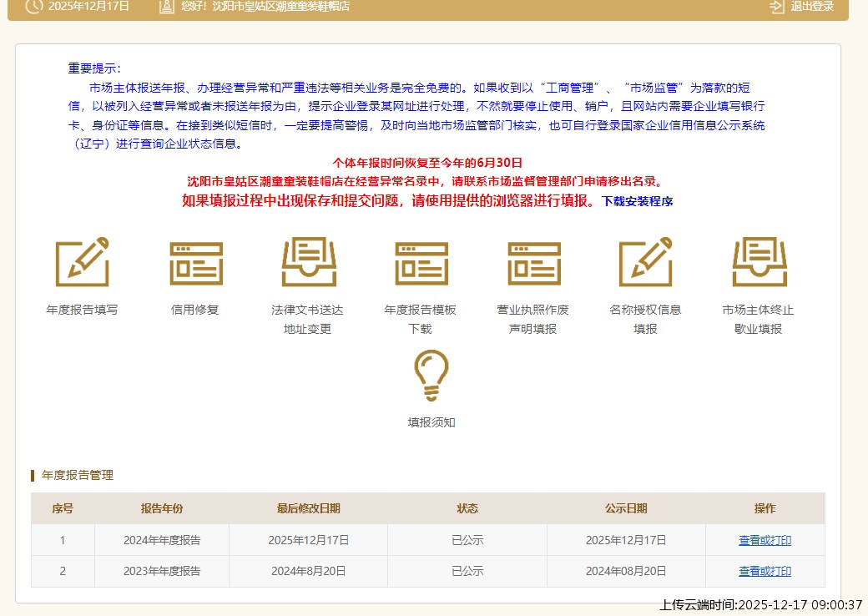The width and height of the screenshot is (868, 616).
Task: Click the 状态 column header
Action: coord(466,508)
